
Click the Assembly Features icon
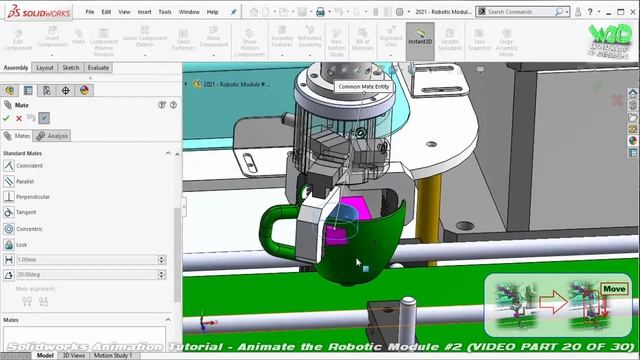point(282,37)
